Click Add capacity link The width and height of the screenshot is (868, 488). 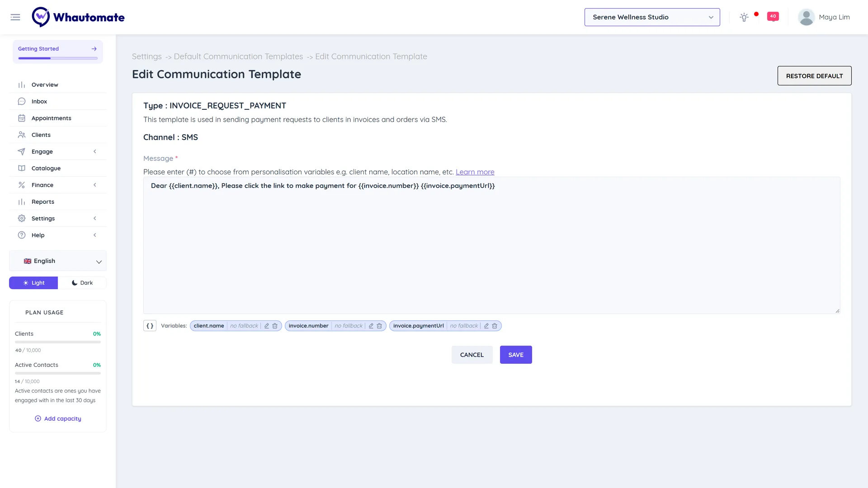[58, 418]
